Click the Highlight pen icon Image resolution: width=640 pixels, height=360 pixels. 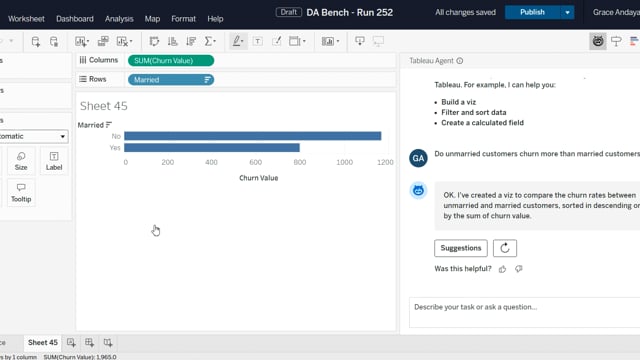tap(238, 41)
